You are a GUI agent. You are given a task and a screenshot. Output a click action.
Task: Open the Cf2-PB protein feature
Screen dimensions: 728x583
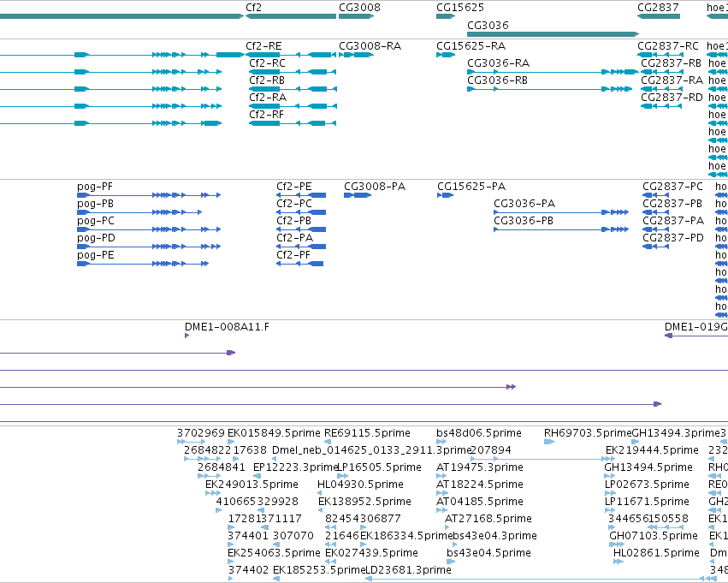pyautogui.click(x=301, y=229)
